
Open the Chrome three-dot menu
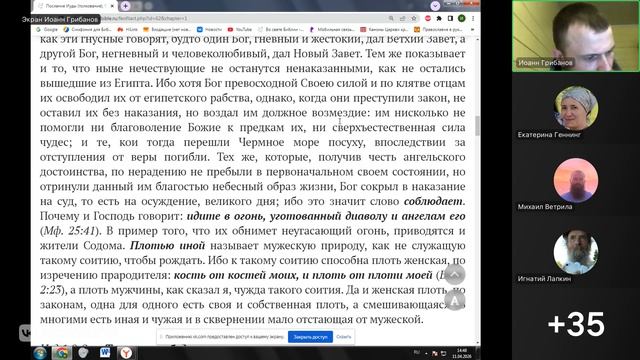(473, 18)
